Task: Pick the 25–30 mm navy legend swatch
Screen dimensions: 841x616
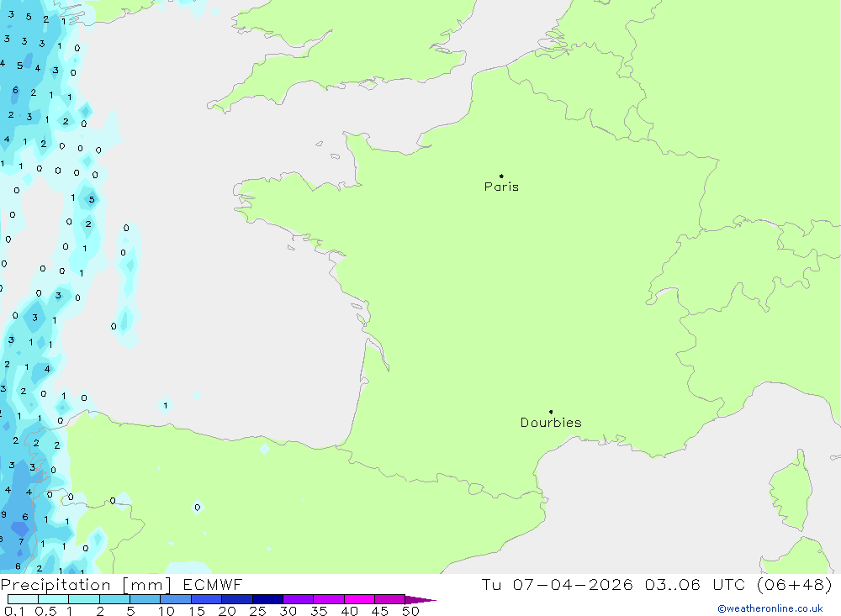Action: [x=267, y=599]
